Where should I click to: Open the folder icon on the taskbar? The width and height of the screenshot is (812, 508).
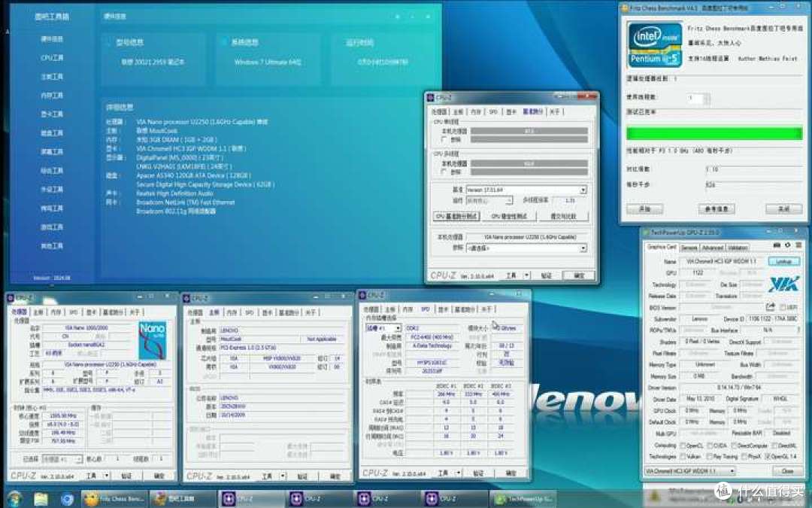click(x=41, y=499)
